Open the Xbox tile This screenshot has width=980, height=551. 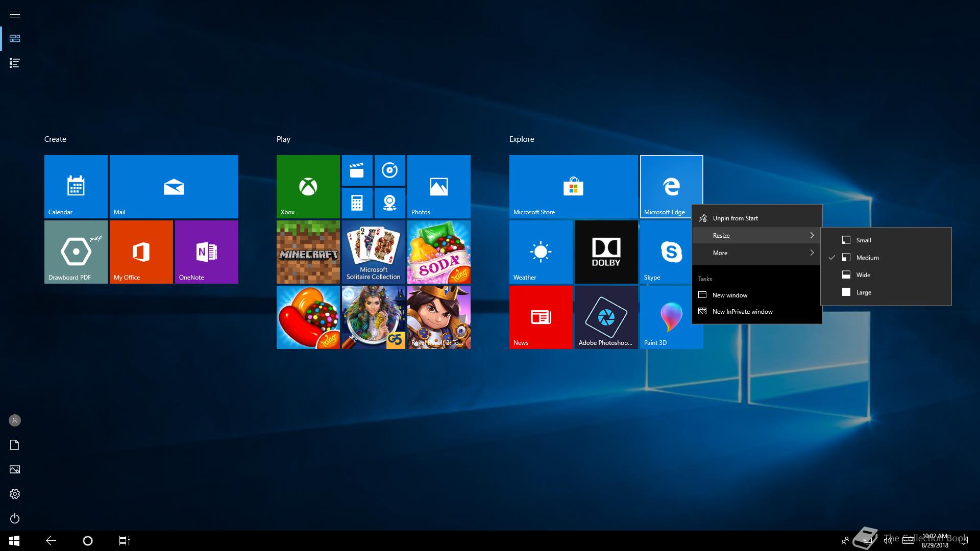pos(308,187)
